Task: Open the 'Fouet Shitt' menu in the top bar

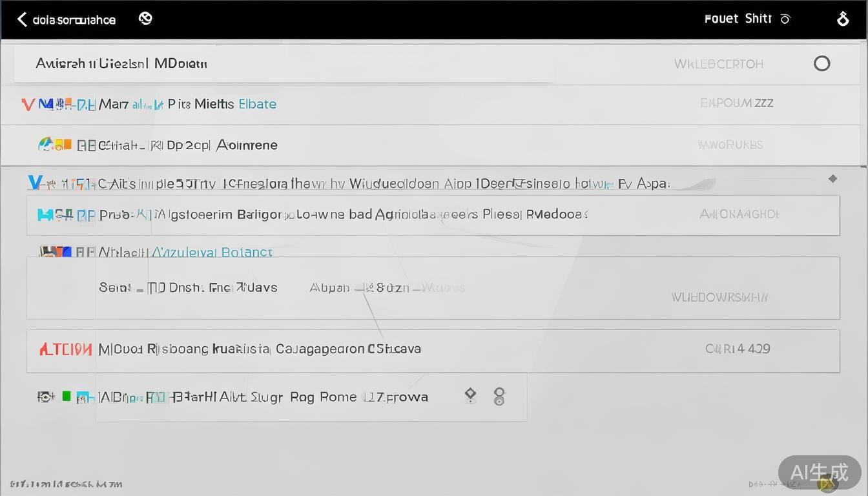Action: pyautogui.click(x=738, y=19)
